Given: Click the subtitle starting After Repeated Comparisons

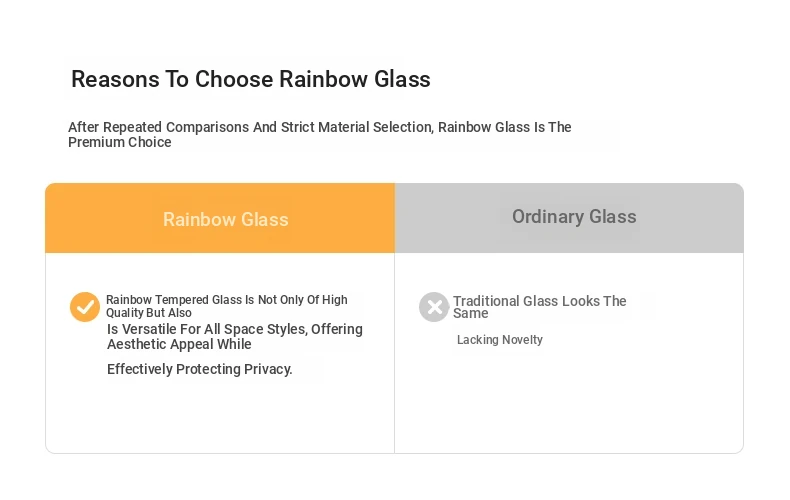Looking at the screenshot, I should click(319, 127).
